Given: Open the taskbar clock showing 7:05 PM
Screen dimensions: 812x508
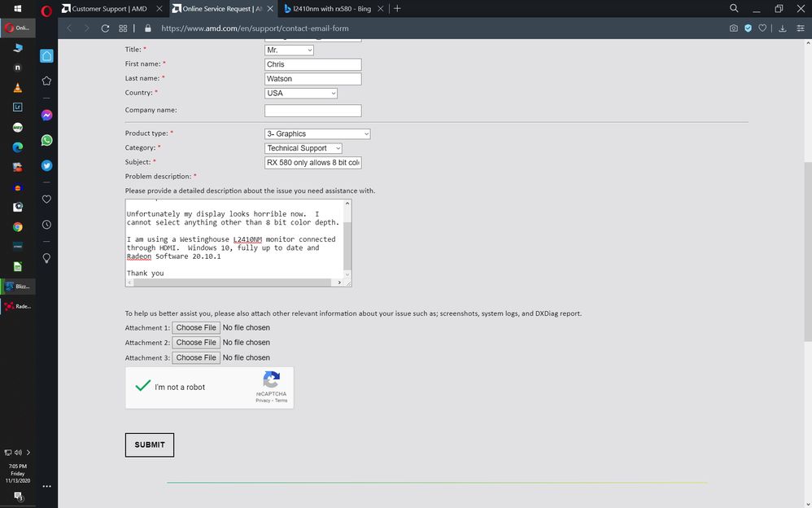Looking at the screenshot, I should pyautogui.click(x=18, y=473).
